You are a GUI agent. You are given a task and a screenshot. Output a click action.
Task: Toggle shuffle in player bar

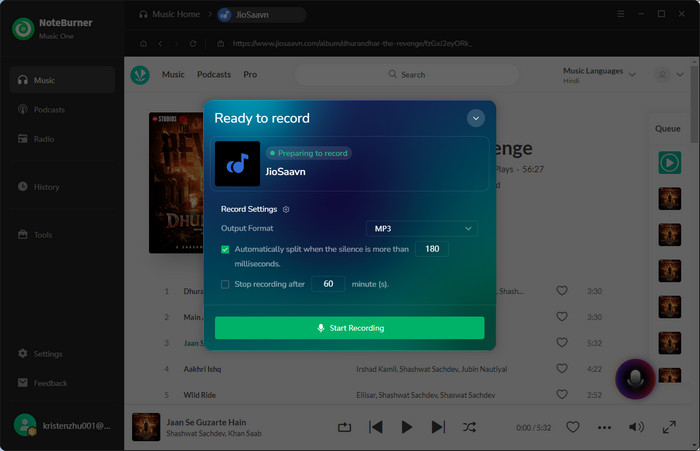coord(469,427)
